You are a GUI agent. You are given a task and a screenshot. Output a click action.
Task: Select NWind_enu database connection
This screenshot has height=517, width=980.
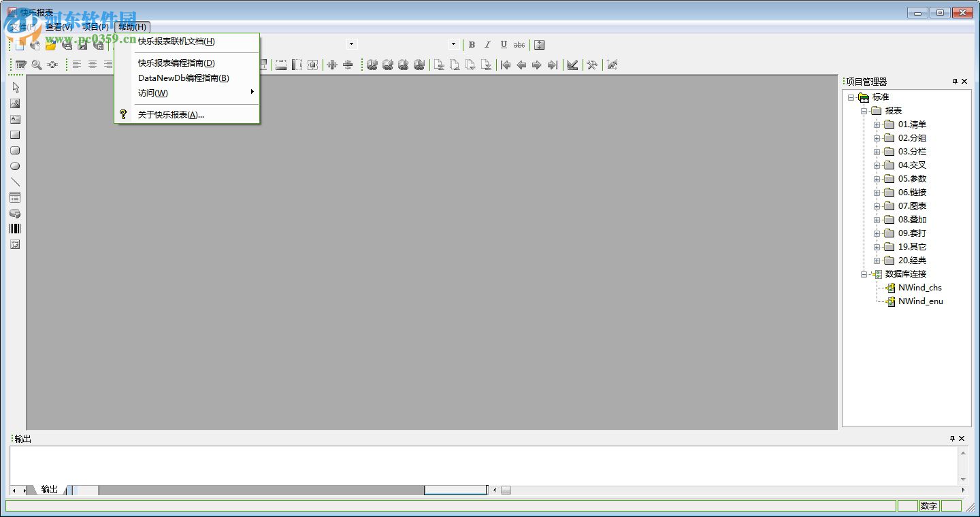tap(921, 301)
